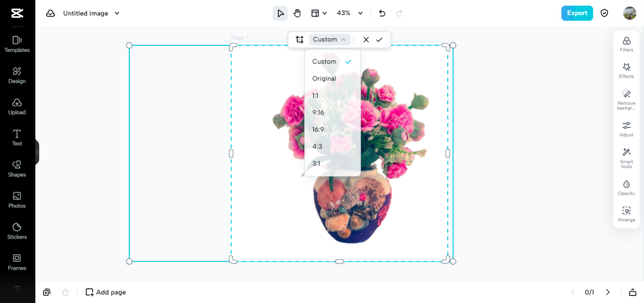Select the pointer selection tool
The height and width of the screenshot is (303, 644).
[x=280, y=13]
